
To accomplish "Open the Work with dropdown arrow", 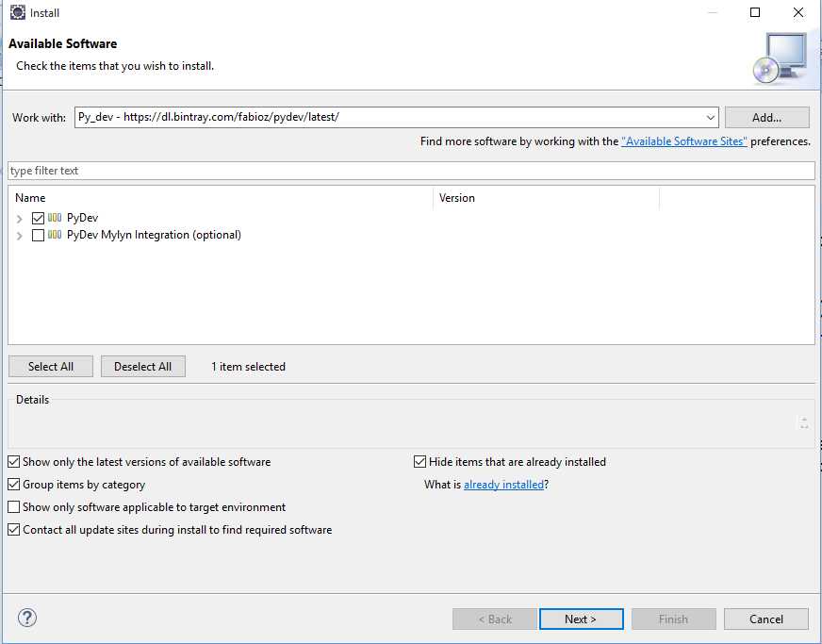I will click(x=711, y=118).
